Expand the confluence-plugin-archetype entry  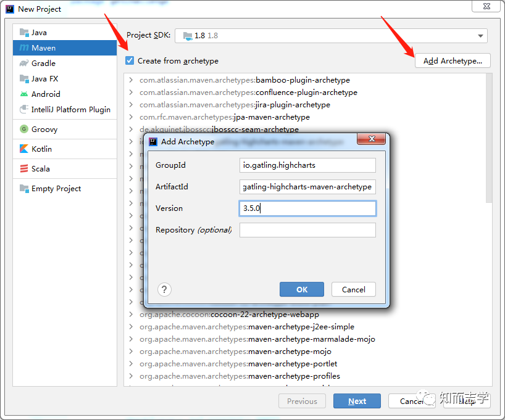[x=131, y=93]
